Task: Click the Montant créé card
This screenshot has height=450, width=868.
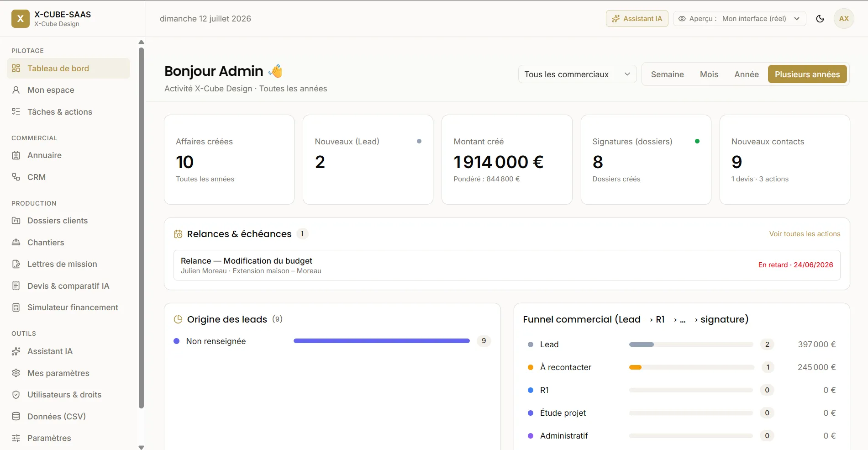Action: coord(507,159)
